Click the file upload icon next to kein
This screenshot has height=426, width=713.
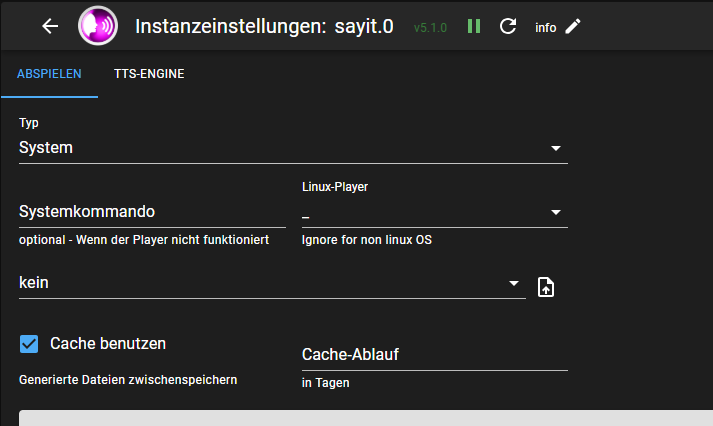click(546, 287)
